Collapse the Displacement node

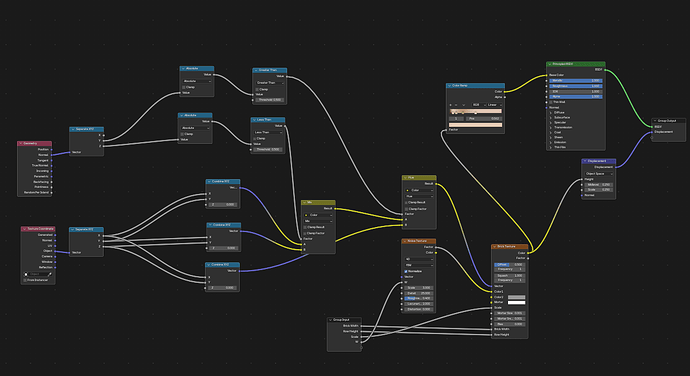[x=585, y=161]
